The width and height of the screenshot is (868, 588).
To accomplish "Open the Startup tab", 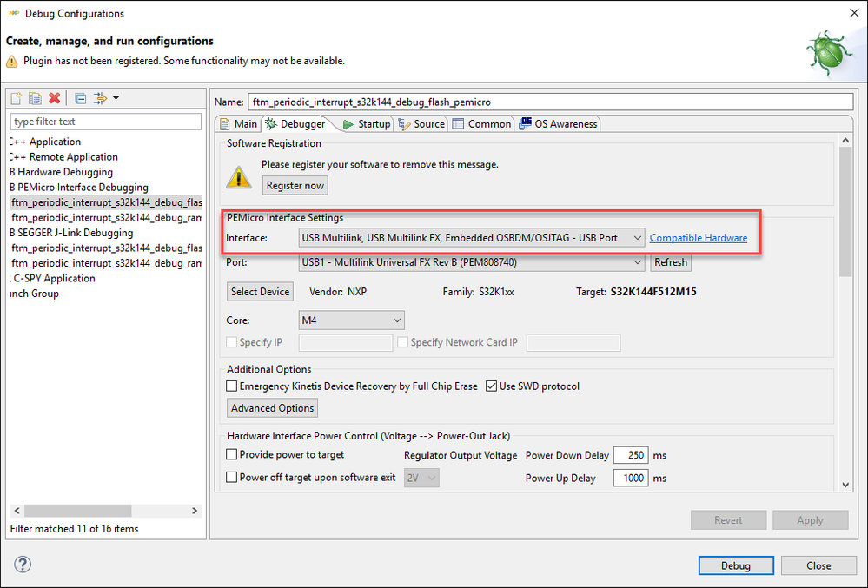I will pyautogui.click(x=367, y=124).
